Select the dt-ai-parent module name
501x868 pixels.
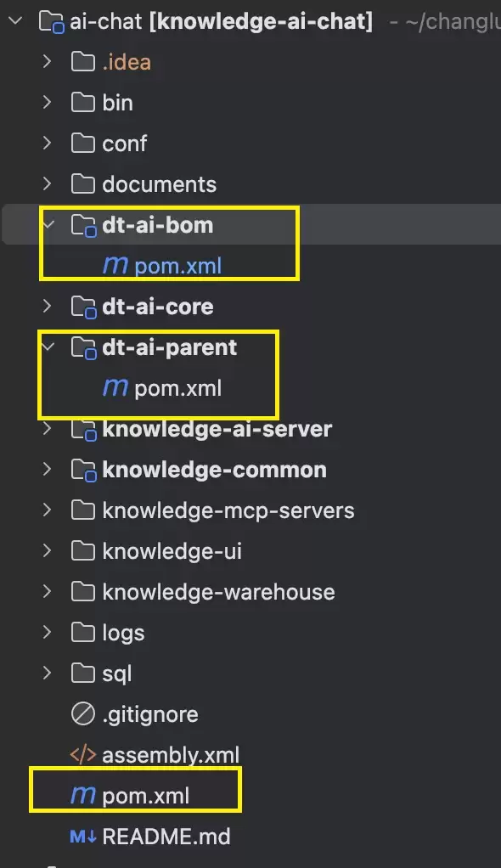[x=169, y=347]
